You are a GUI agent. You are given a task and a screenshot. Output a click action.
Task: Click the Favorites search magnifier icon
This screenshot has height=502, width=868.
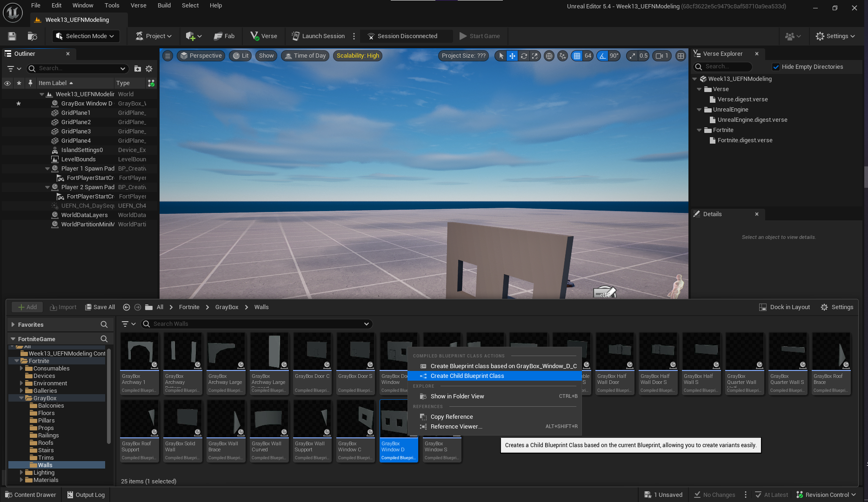(x=104, y=324)
